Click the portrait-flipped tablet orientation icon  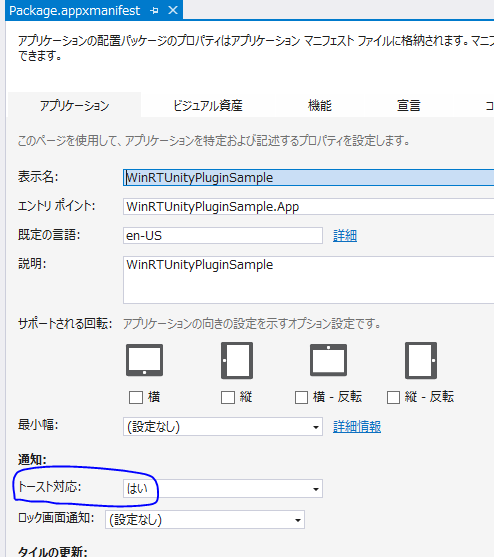coord(421,360)
